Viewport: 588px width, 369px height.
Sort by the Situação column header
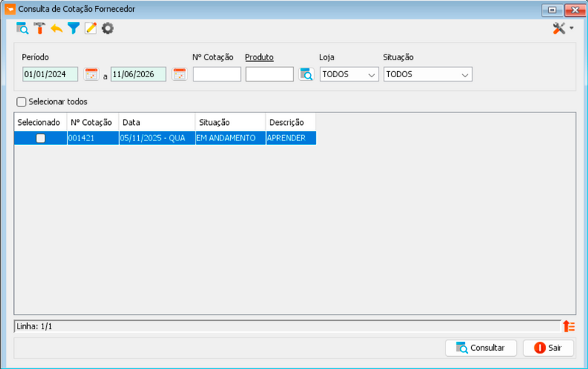point(231,122)
